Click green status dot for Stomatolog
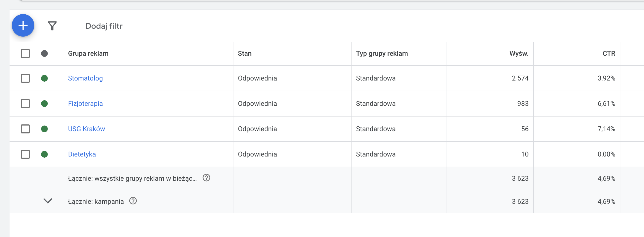The image size is (644, 237). coord(44,78)
